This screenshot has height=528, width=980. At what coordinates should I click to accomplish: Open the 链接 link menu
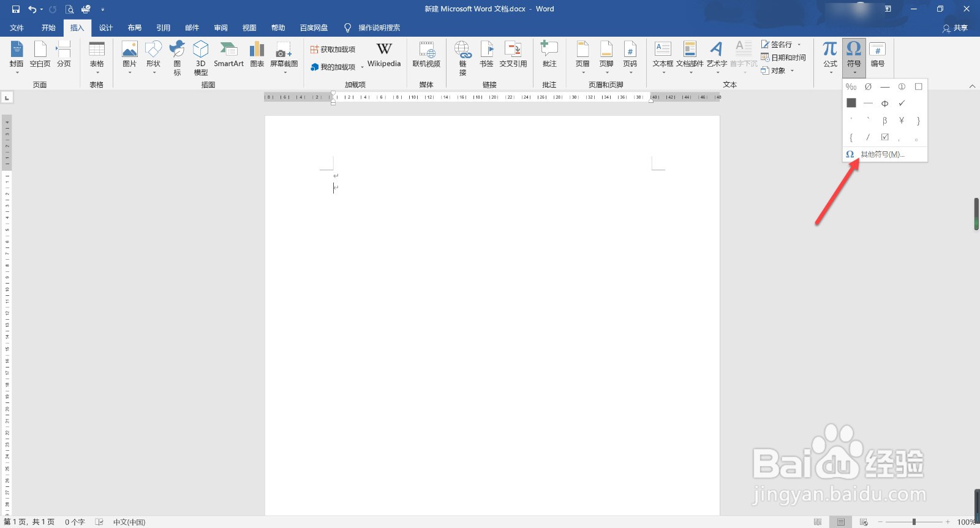462,58
